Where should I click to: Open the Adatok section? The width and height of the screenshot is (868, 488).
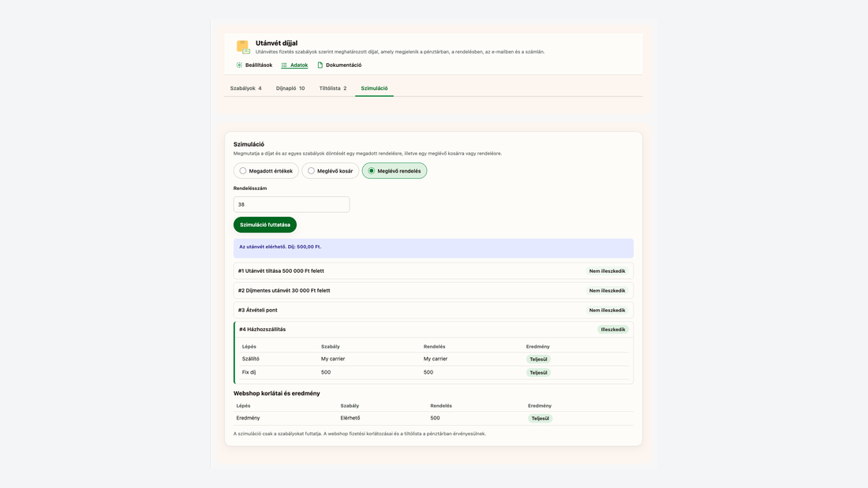click(294, 65)
